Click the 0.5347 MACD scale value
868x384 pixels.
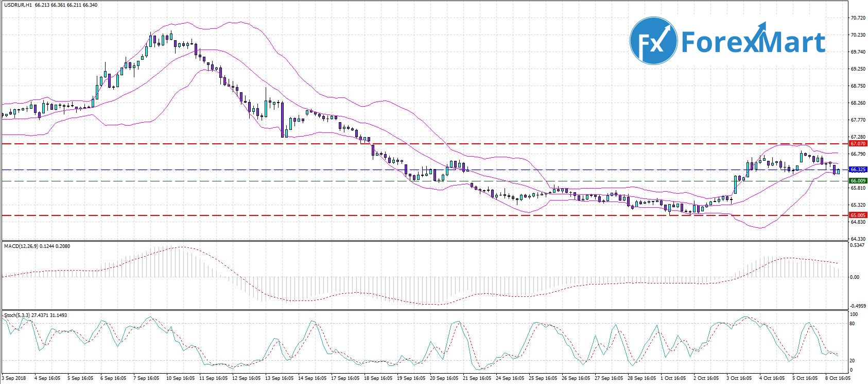coord(858,245)
